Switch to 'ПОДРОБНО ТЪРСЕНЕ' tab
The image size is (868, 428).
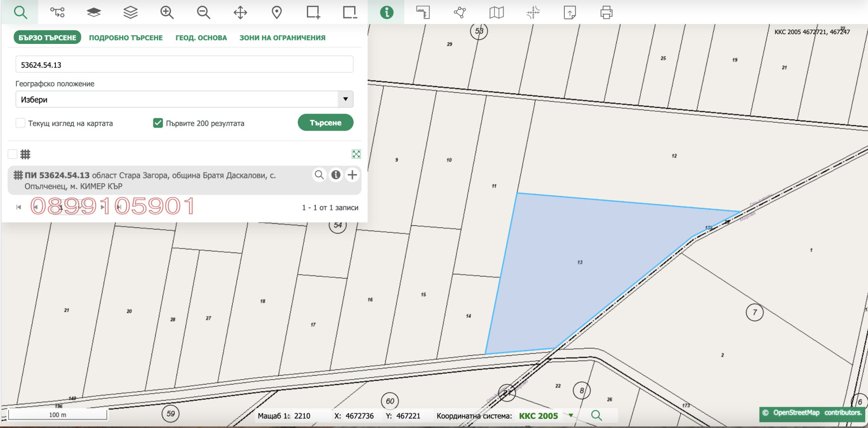coord(126,38)
